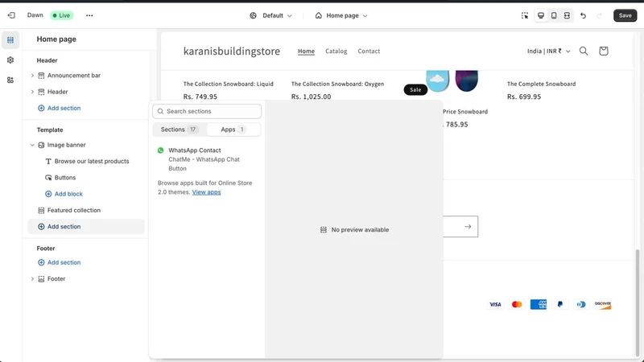Open the App embeds sidebar icon
This screenshot has height=362, width=644.
pyautogui.click(x=10, y=80)
